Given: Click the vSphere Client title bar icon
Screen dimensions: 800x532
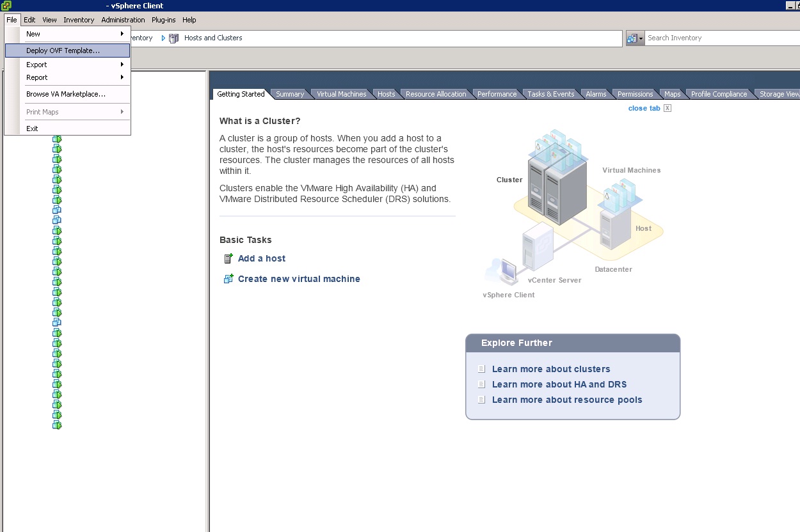Looking at the screenshot, I should 6,6.
